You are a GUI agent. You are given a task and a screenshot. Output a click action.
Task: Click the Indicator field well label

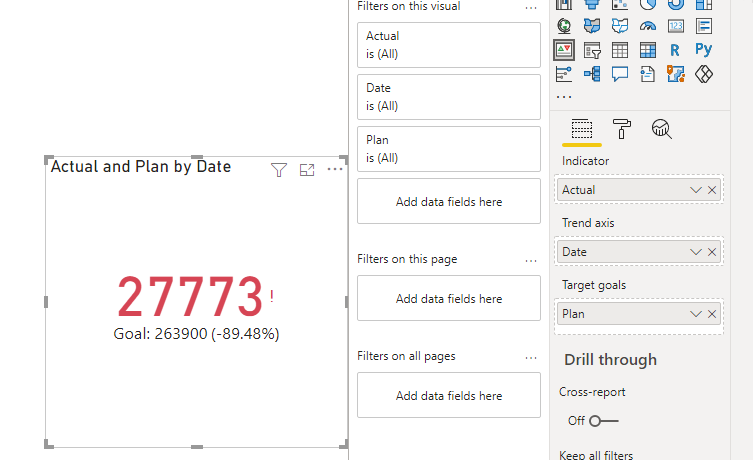[x=585, y=161]
